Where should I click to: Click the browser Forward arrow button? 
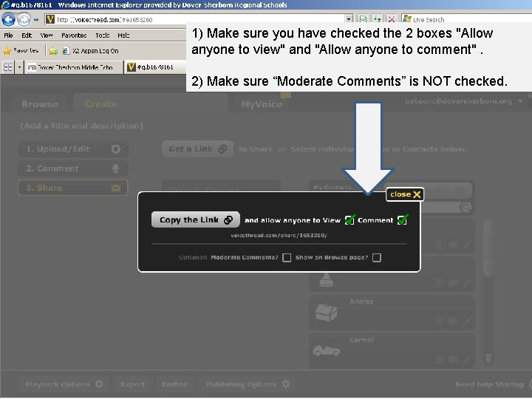point(24,19)
